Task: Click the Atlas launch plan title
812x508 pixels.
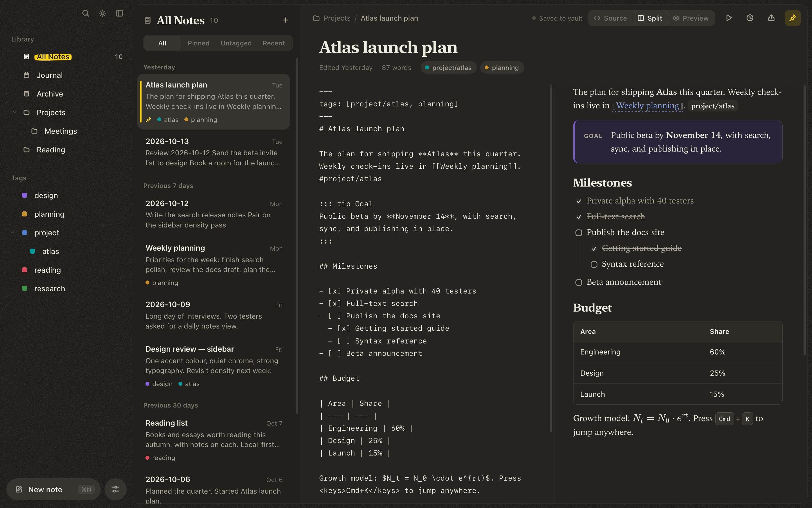Action: [388, 47]
